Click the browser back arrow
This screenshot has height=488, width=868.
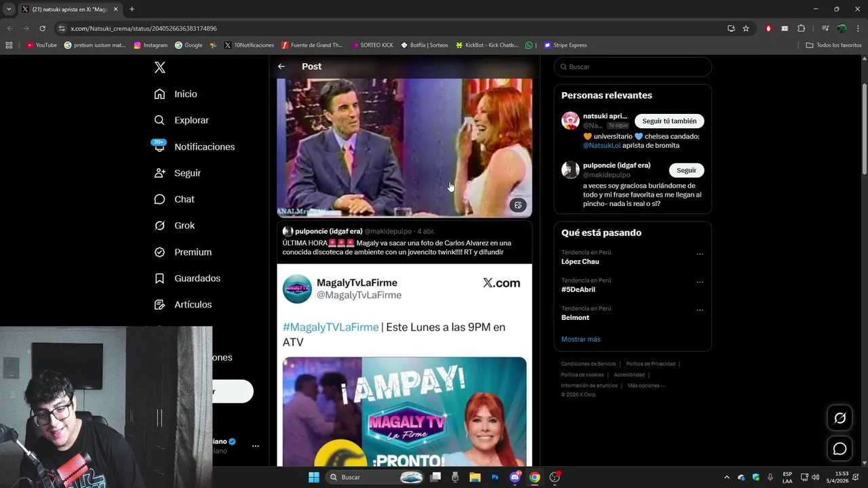coord(9,28)
